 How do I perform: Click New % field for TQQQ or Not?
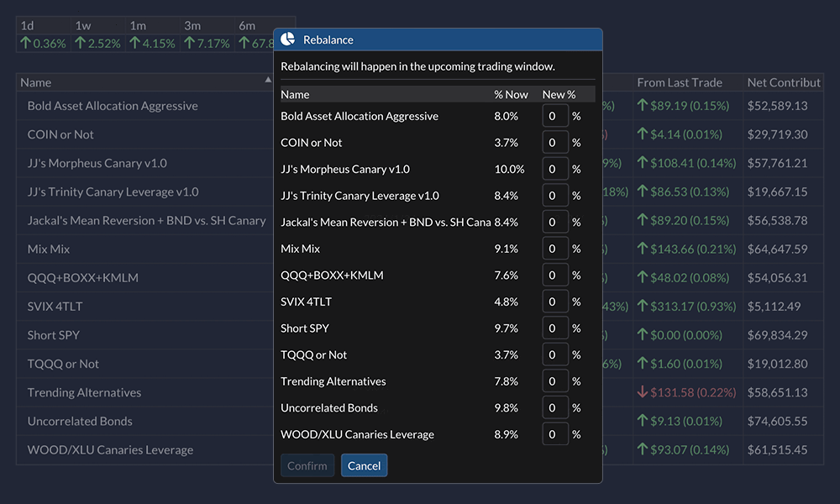(x=555, y=354)
